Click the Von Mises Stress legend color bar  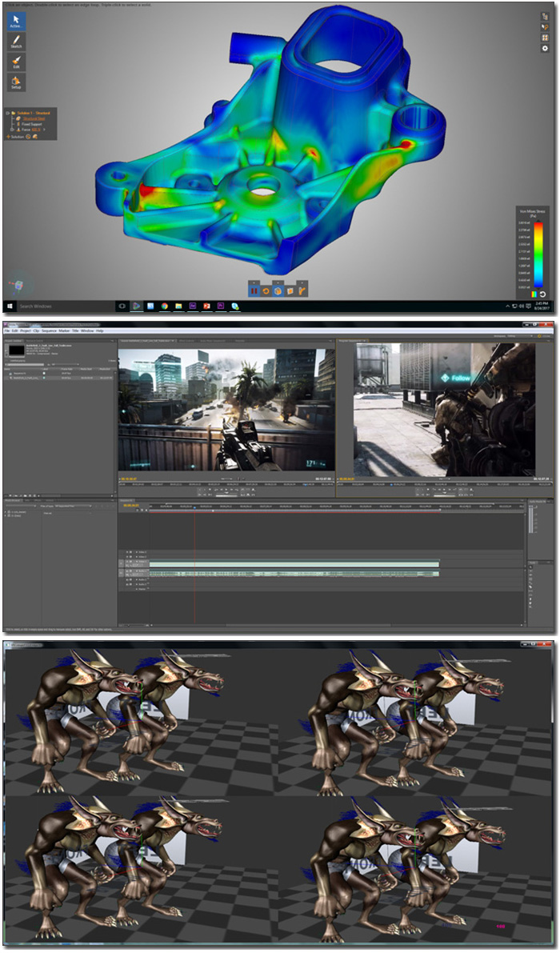tap(538, 254)
